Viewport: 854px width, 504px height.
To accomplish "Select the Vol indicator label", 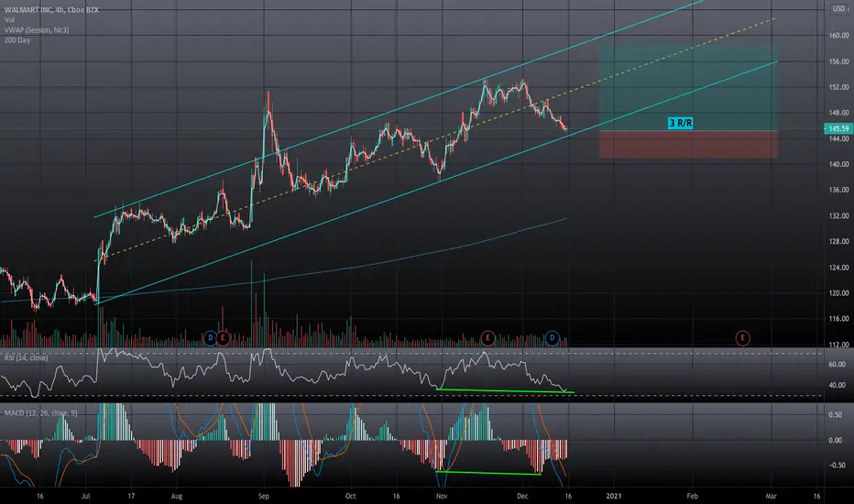I will (9, 20).
